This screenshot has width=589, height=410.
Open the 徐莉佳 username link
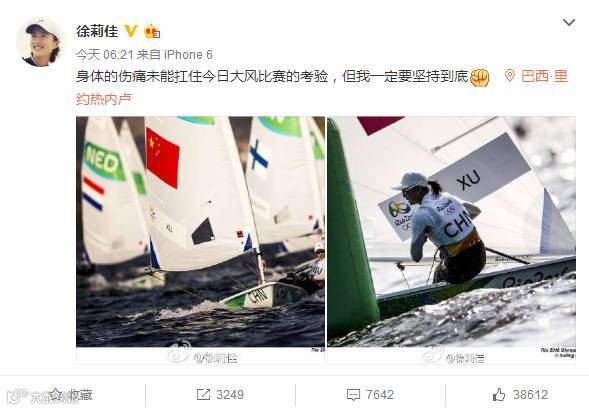97,31
